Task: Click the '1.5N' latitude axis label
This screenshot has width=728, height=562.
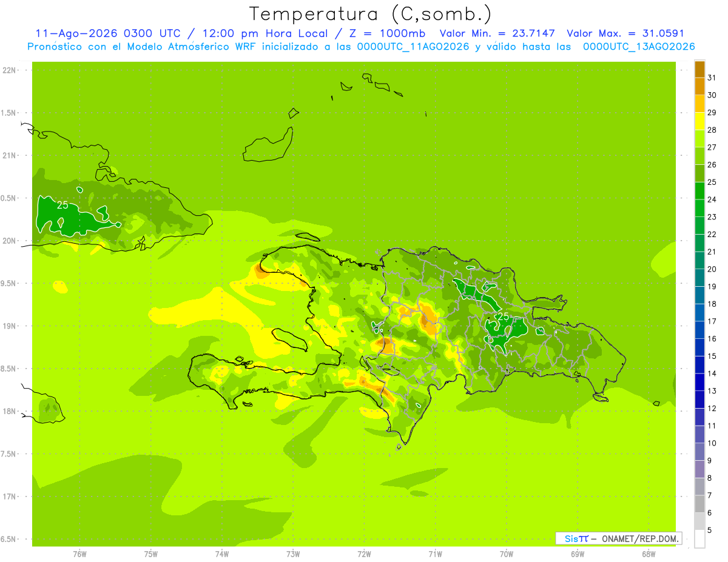Action: 9,113
